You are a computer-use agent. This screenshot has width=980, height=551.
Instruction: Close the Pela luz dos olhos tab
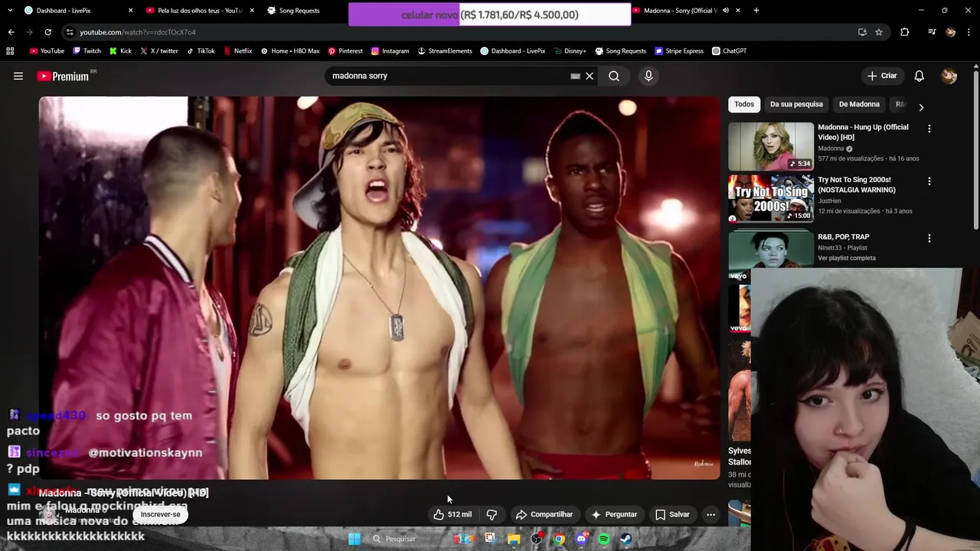[252, 11]
